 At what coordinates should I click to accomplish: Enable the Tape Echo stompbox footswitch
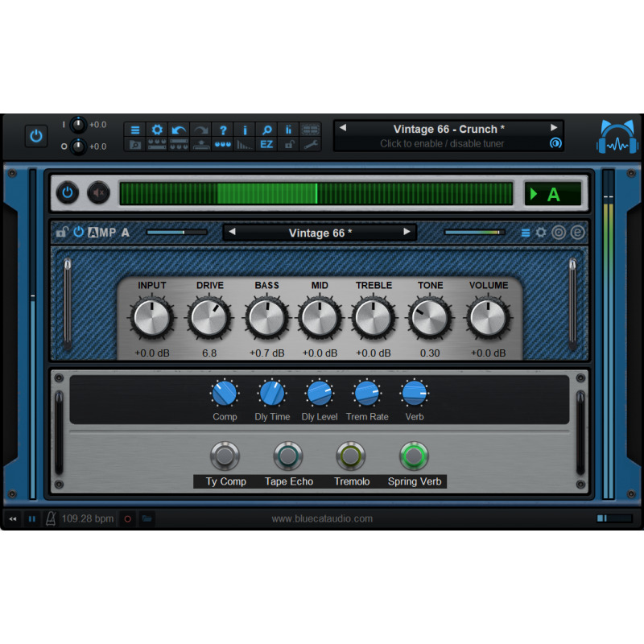(288, 456)
